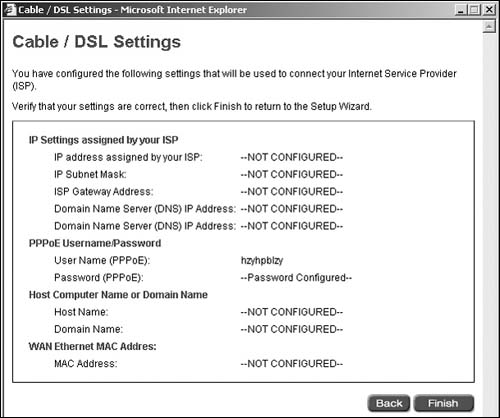Click the Finish button
Viewport: 500px width, 418px height.
443,403
